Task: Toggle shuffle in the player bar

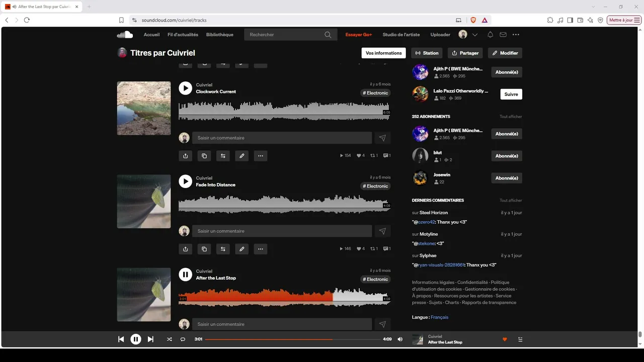Action: [x=169, y=339]
